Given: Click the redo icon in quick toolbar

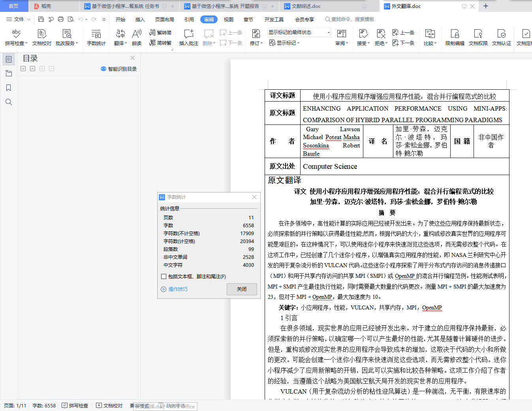Looking at the screenshot, I should pyautogui.click(x=94, y=19).
